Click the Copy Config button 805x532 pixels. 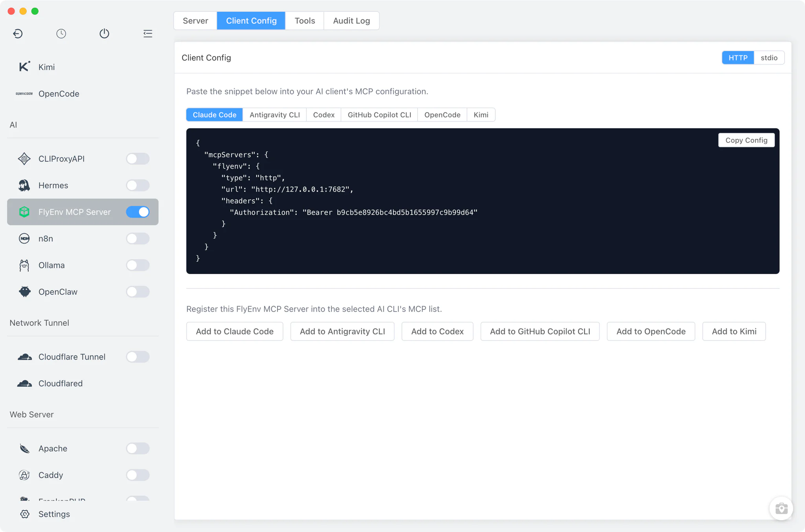coord(746,140)
